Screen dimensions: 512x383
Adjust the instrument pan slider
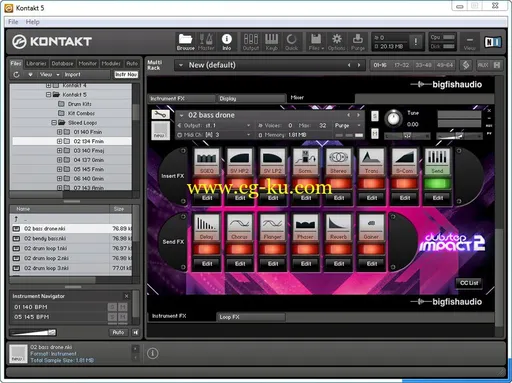pos(407,136)
